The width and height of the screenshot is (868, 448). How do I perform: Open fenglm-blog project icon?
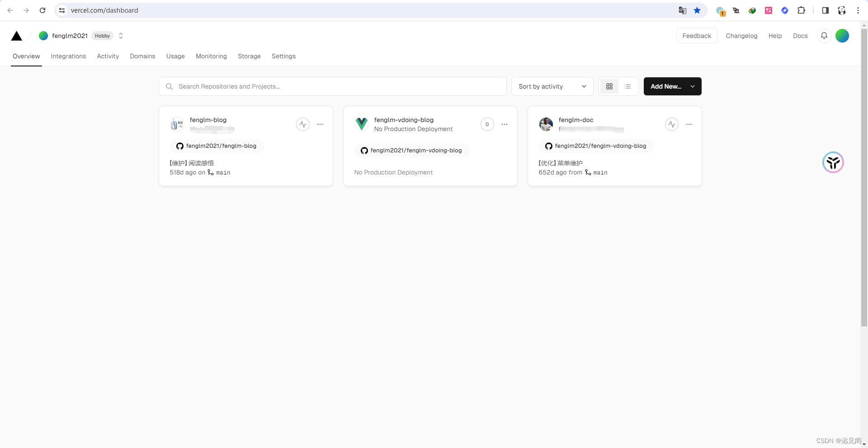click(x=177, y=124)
